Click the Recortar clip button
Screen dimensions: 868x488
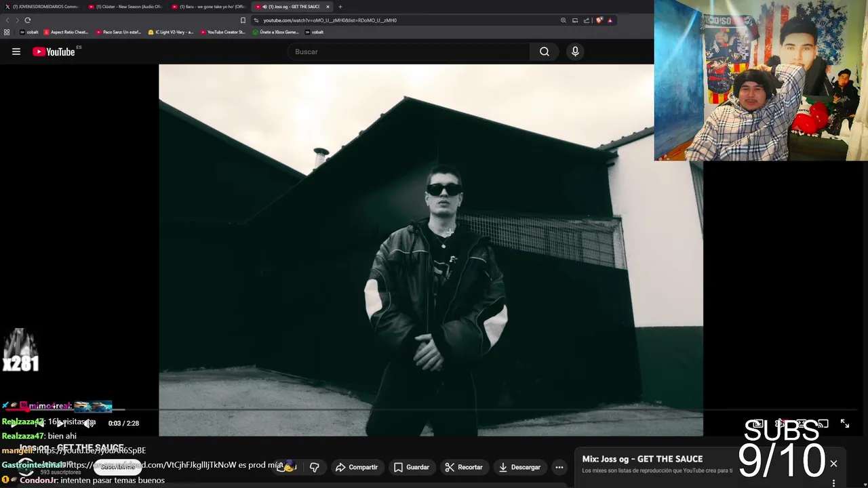coord(465,467)
